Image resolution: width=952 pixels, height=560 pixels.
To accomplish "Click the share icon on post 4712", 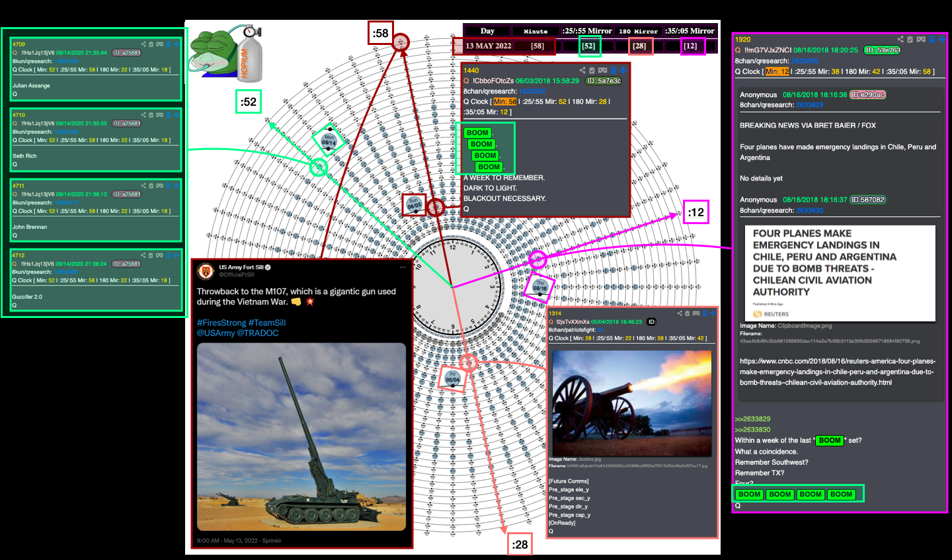I will (143, 255).
